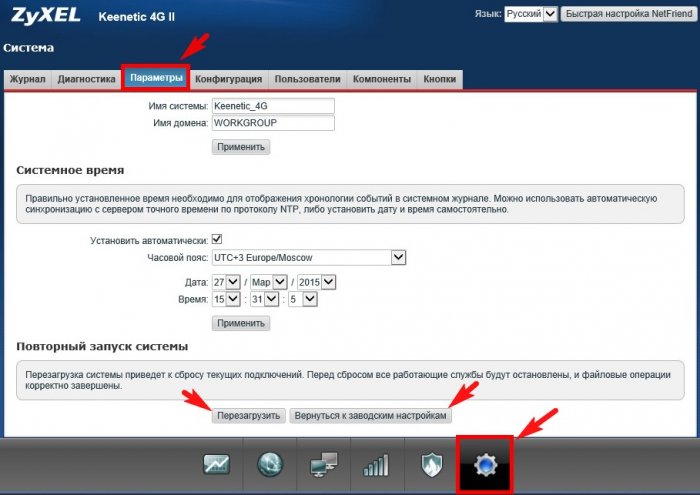Switch to the Конфигурация tab

(x=229, y=79)
